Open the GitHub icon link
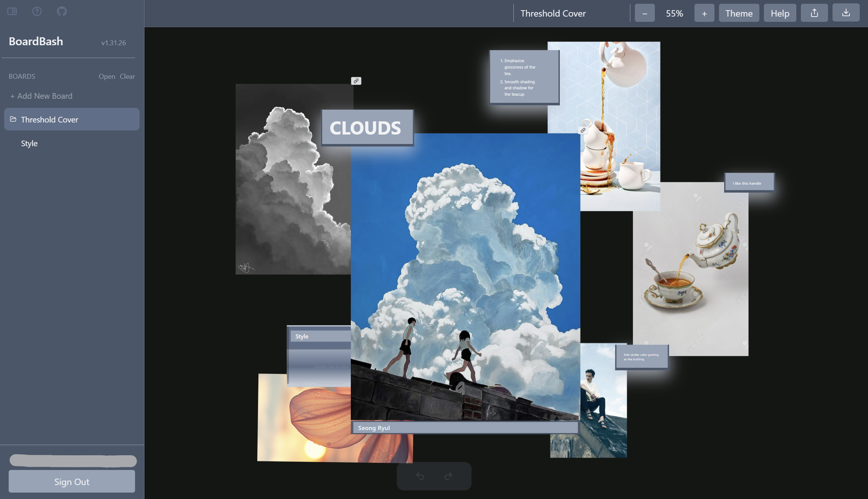Viewport: 868px width, 499px height. (62, 11)
